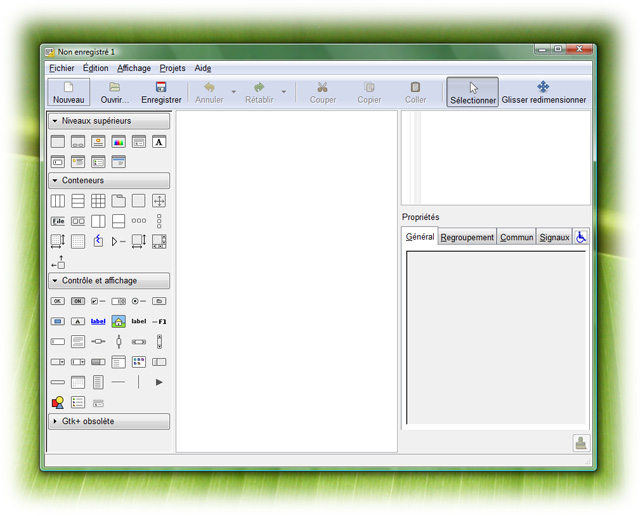The height and width of the screenshot is (516, 640).
Task: Select the Horizontal panes container icon
Action: click(x=98, y=221)
